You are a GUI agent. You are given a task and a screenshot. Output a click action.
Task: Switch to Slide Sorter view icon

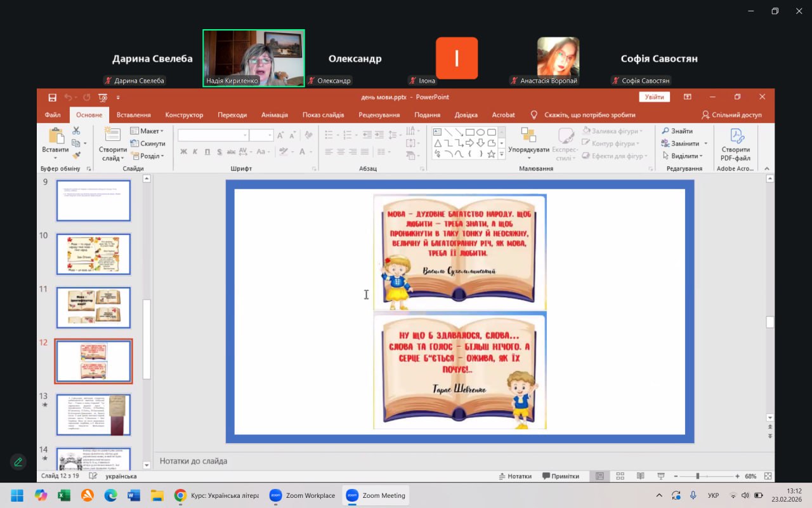[620, 476]
